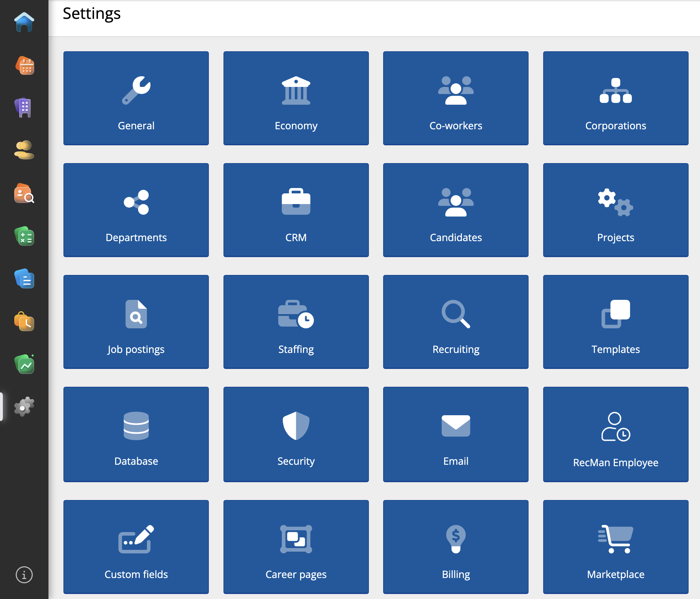This screenshot has width=700, height=599.
Task: Open Economy settings label
Action: pyautogui.click(x=296, y=126)
